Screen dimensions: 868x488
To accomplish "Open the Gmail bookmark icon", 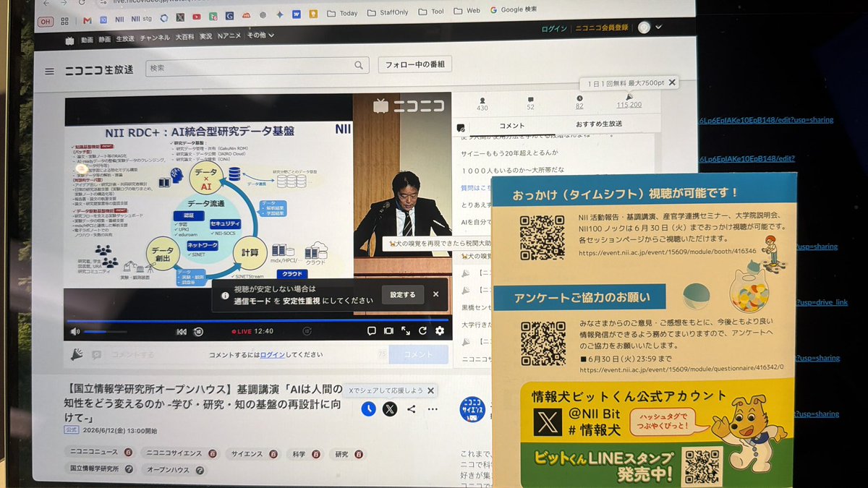I will pos(87,20).
